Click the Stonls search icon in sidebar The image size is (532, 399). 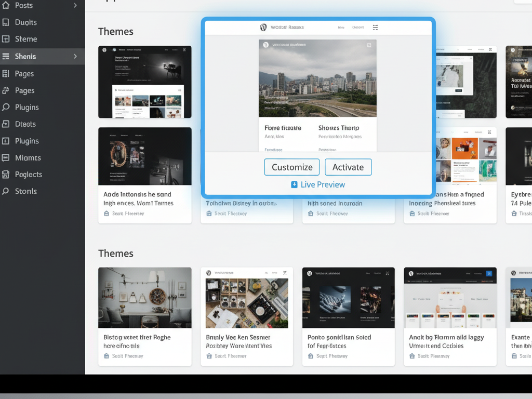(x=6, y=191)
